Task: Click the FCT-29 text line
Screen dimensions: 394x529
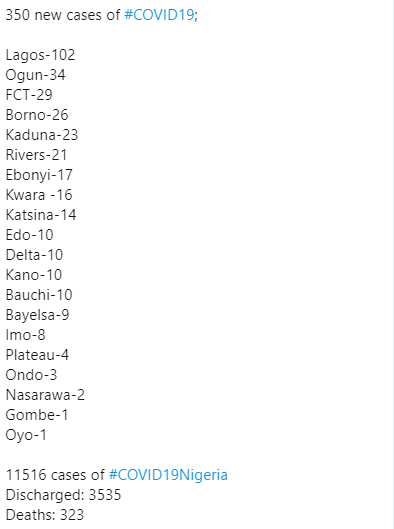Action: 29,95
